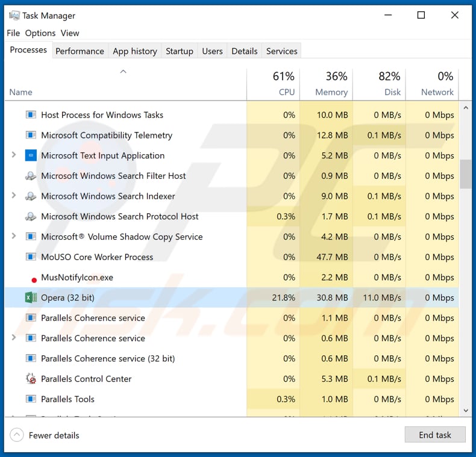Click icon of expandable Parallels Coherence service

[31, 338]
